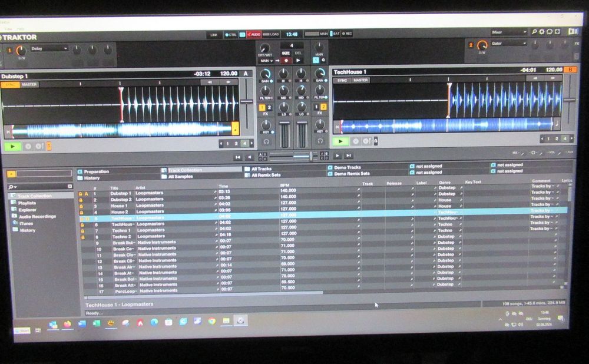Start playback on Deck B
Image resolution: width=589 pixels, height=364 pixels.
point(340,141)
